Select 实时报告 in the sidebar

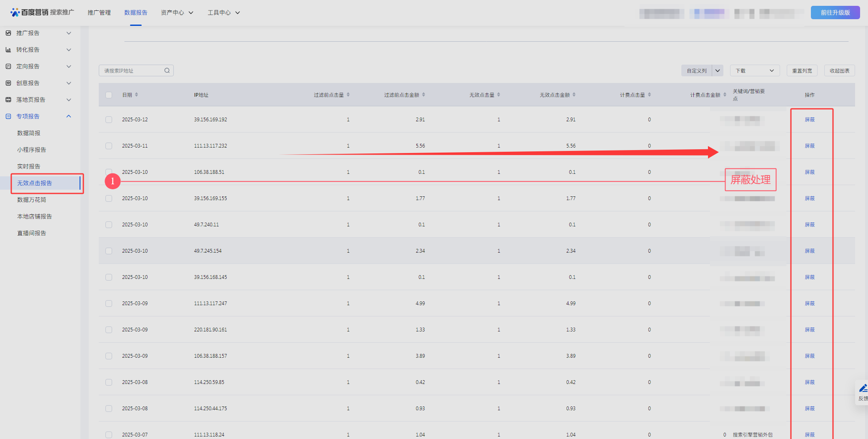(29, 166)
